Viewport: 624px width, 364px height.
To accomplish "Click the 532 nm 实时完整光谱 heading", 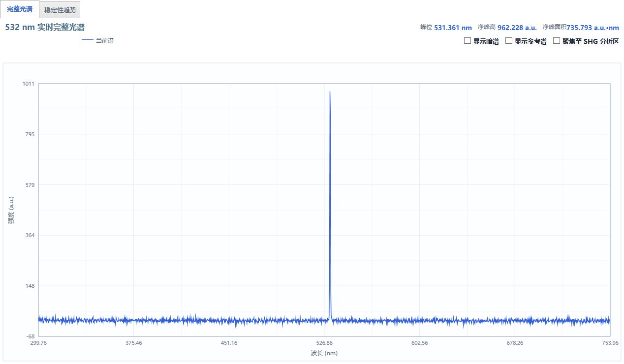I will pos(45,28).
